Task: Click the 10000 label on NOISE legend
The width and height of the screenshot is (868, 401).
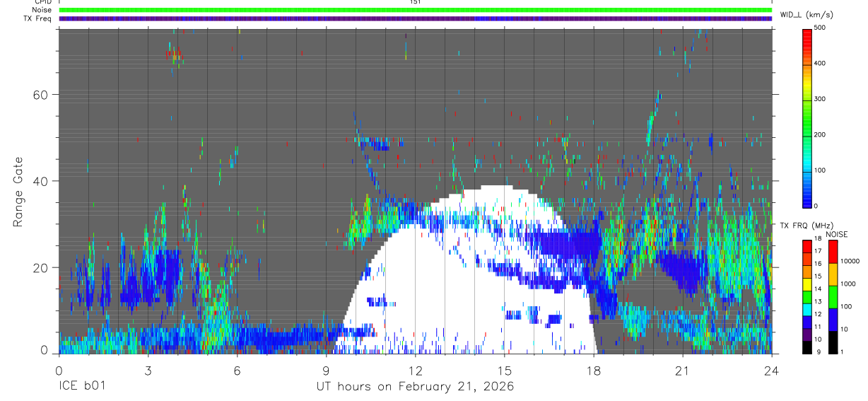Action: click(x=851, y=261)
